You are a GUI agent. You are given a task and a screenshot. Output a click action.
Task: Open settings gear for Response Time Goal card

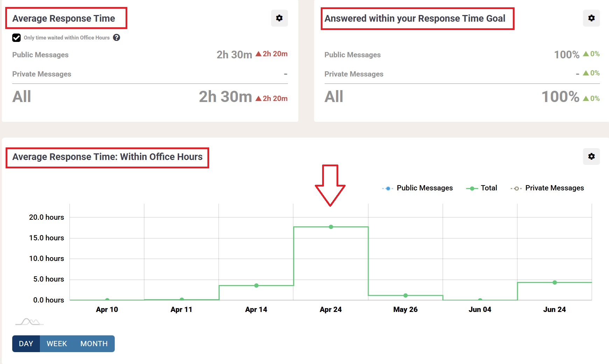[x=591, y=18]
